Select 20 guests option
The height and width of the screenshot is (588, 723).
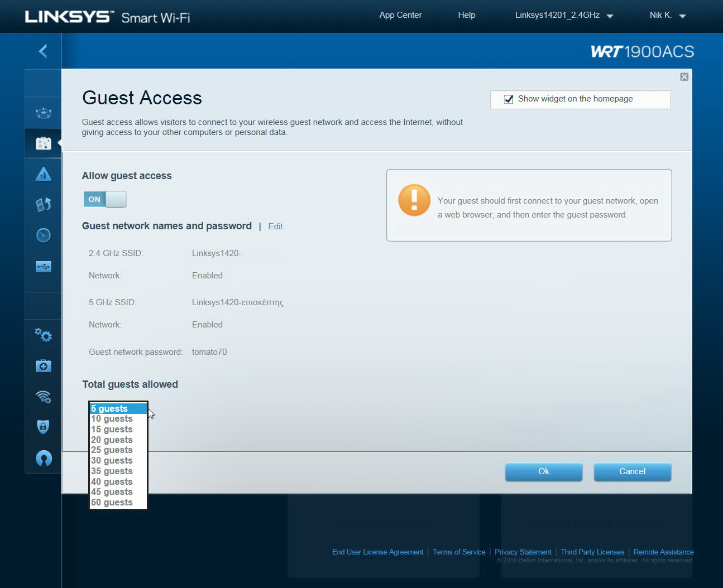click(x=118, y=440)
